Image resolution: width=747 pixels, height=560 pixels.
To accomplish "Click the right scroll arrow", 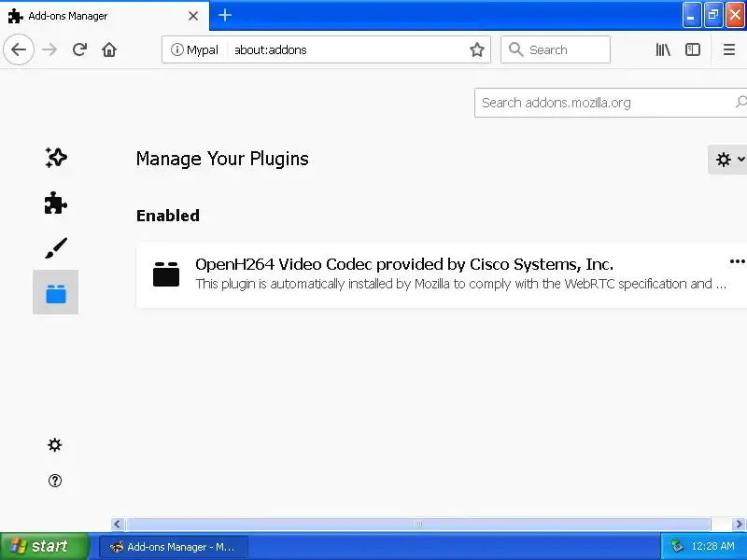I will pyautogui.click(x=739, y=525).
